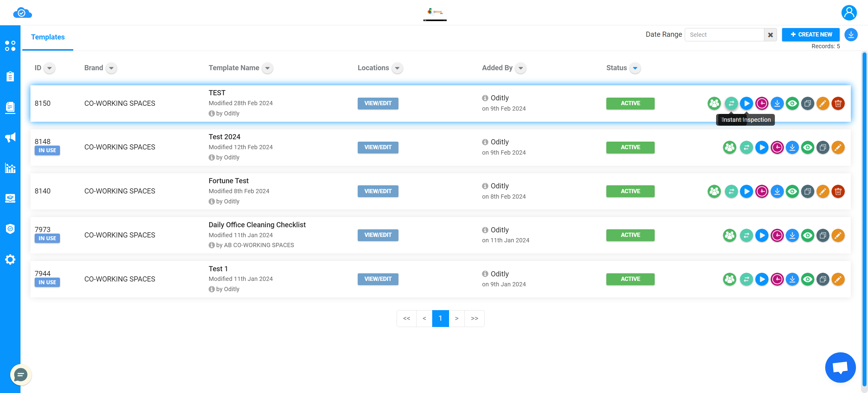Image resolution: width=868 pixels, height=393 pixels.
Task: Expand the Added By column filter dropdown
Action: click(520, 68)
